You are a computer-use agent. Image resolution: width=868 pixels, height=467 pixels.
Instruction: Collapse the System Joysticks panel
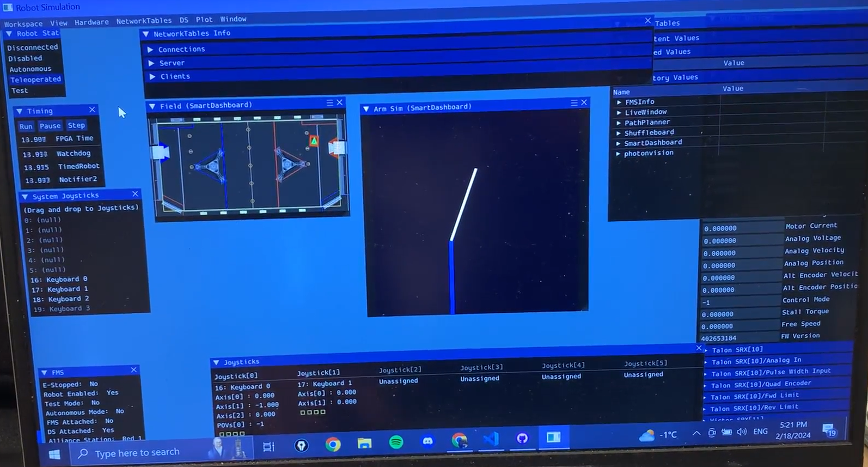(25, 196)
